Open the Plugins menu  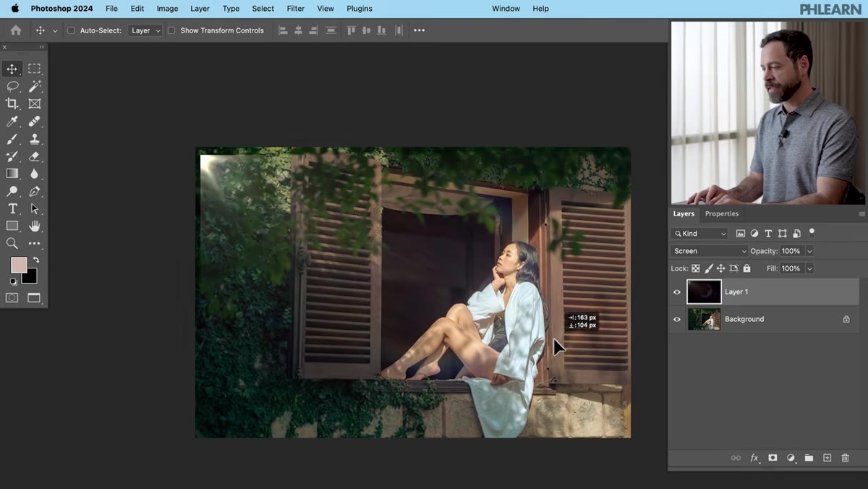(359, 9)
